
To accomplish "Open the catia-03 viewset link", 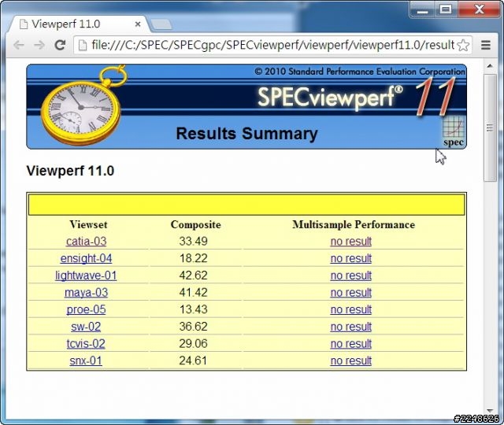I will click(86, 242).
